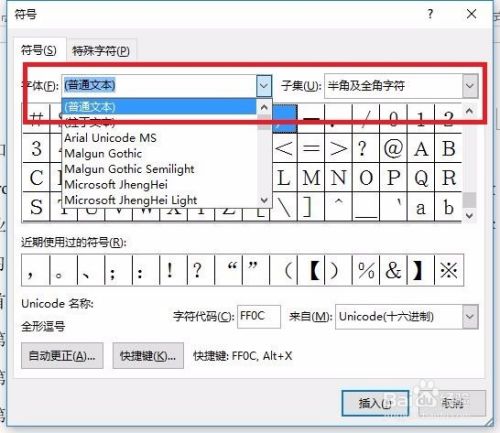The width and height of the screenshot is (500, 433).
Task: Switch to the 符号(S) tab
Action: coord(39,50)
